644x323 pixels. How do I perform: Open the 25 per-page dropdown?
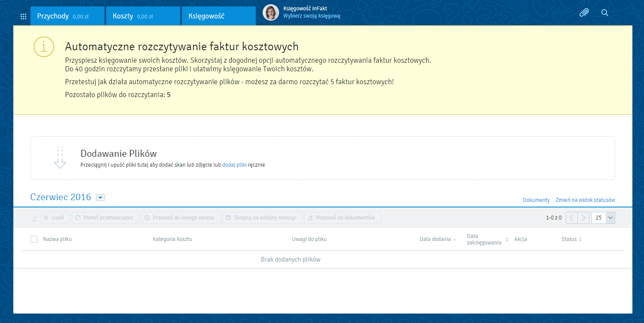coord(603,218)
